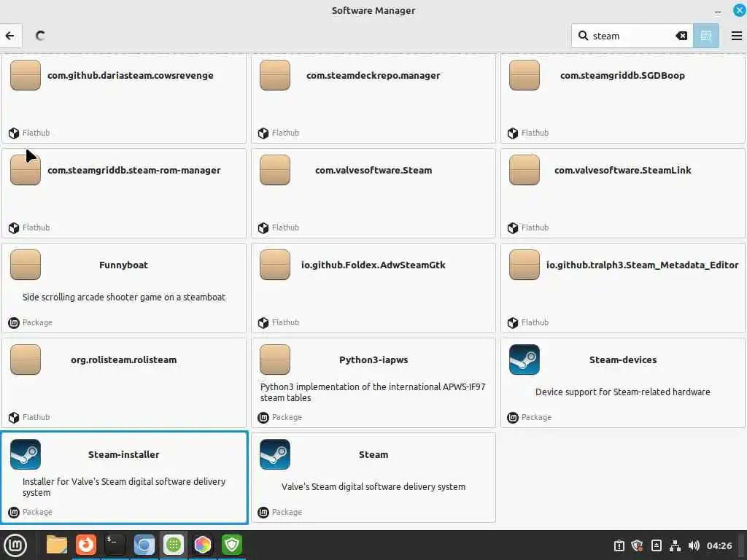Screen dimensions: 747x560
Task: Click the Python3-iapws package icon
Action: [x=275, y=359]
